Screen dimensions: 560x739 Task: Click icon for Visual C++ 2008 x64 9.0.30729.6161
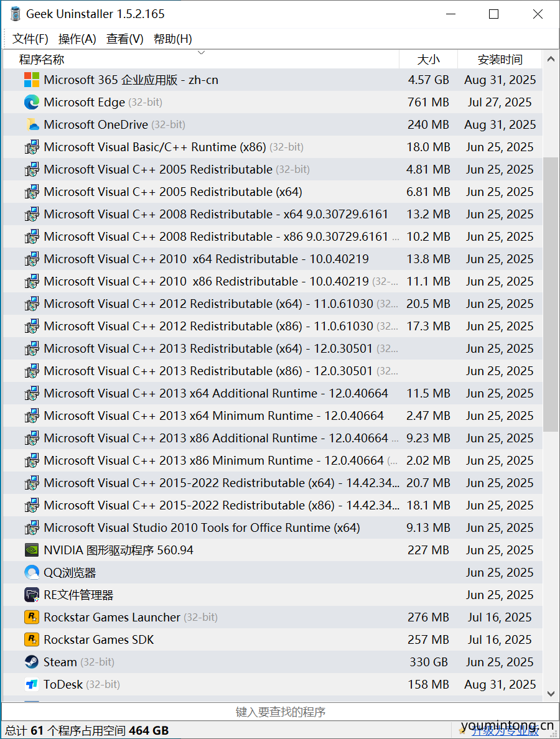coord(32,214)
